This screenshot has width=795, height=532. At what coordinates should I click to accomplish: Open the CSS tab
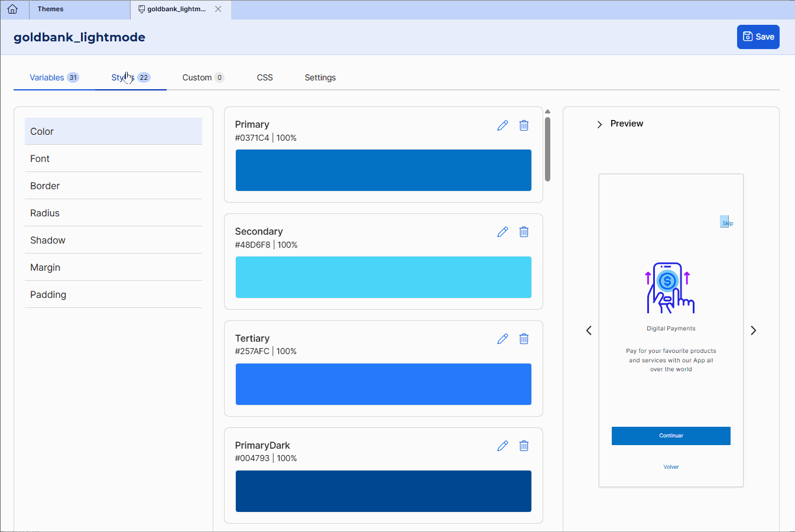click(265, 77)
